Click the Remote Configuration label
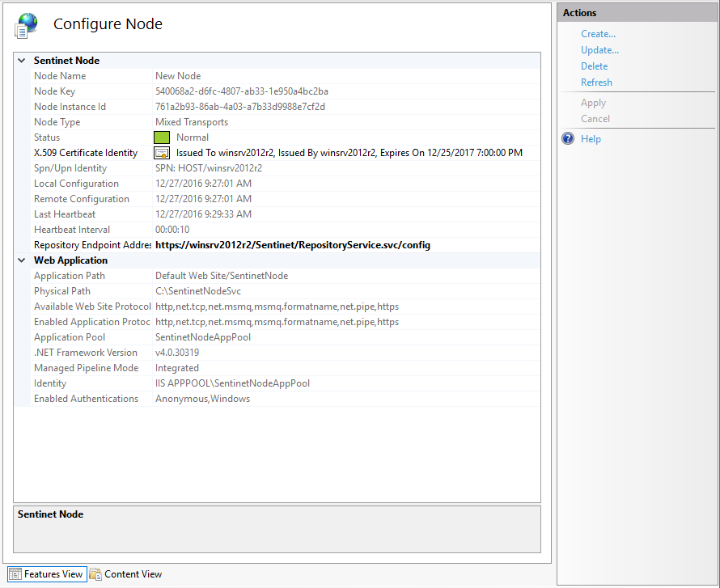The width and height of the screenshot is (720, 588). pos(82,199)
